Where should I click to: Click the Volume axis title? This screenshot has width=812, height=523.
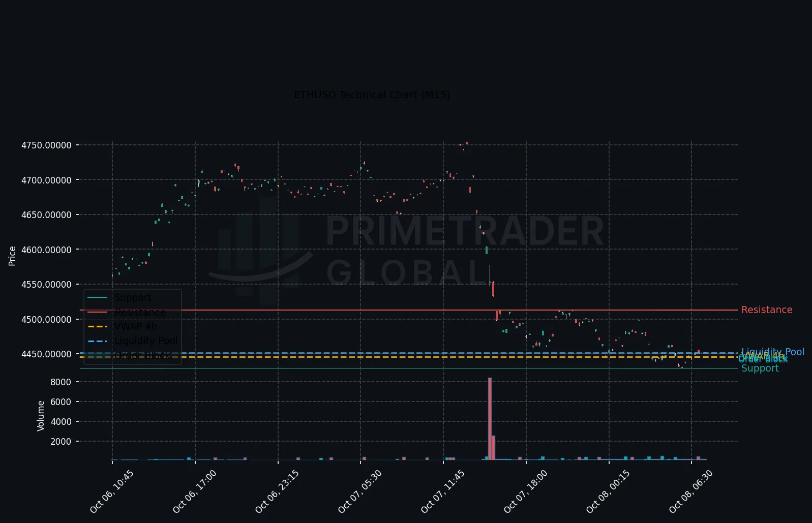[41, 416]
